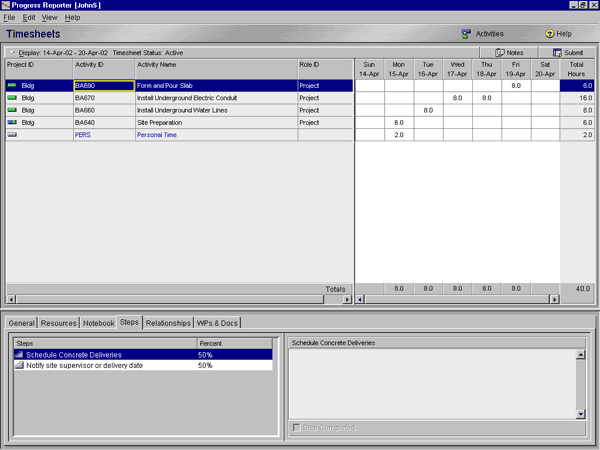600x450 pixels.
Task: Click the Mon 15-Apr column header
Action: 399,69
